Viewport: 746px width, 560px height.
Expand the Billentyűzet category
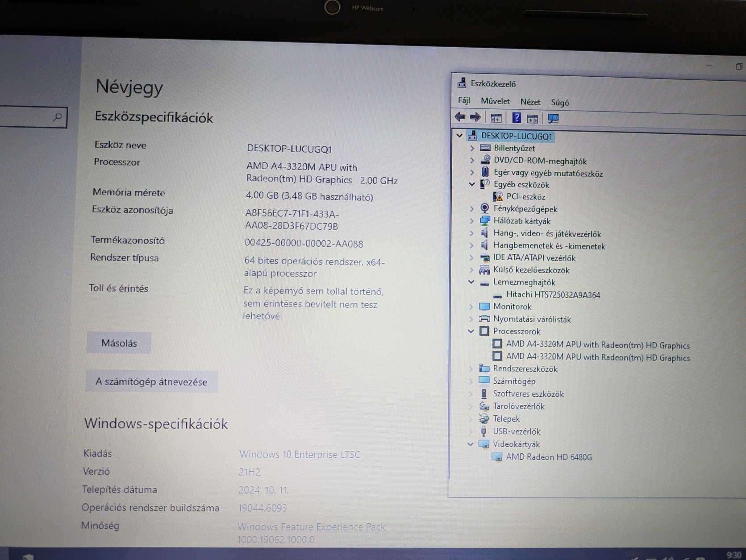click(472, 148)
